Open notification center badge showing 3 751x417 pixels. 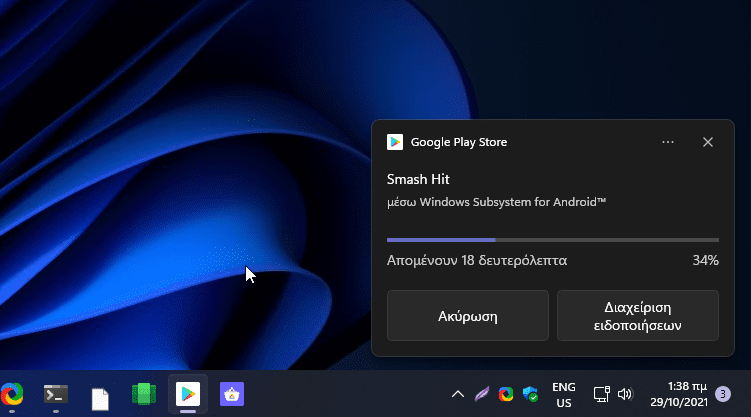pyautogui.click(x=723, y=394)
